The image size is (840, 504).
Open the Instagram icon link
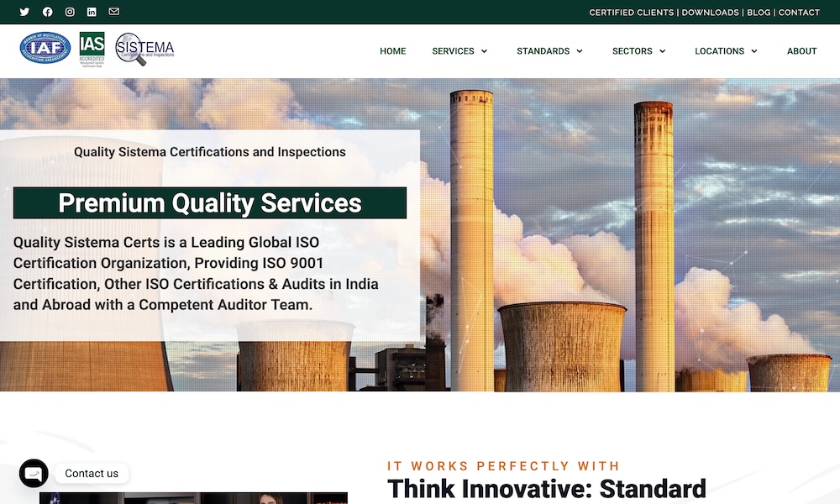point(70,12)
